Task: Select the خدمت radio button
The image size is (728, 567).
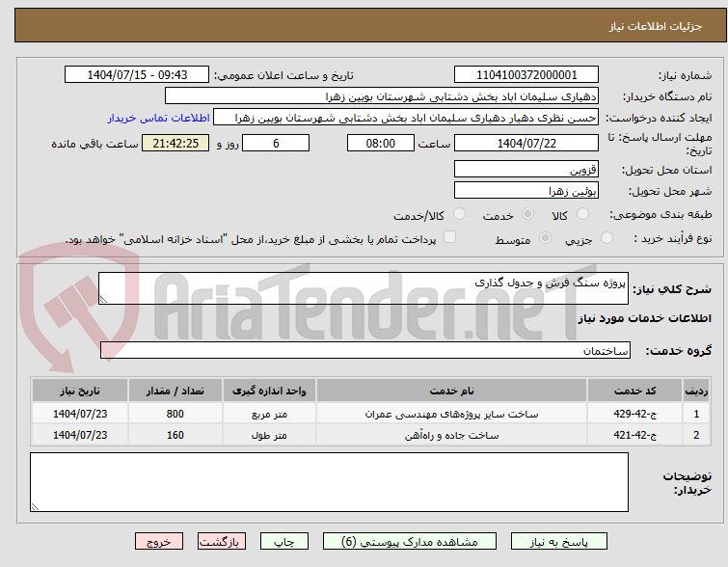Action: pyautogui.click(x=527, y=214)
